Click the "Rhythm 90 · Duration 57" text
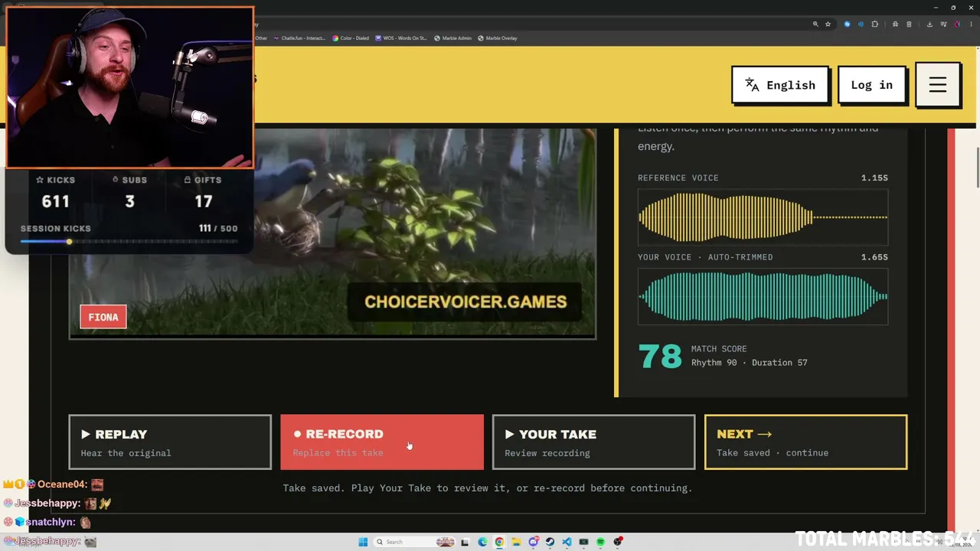 tap(750, 363)
